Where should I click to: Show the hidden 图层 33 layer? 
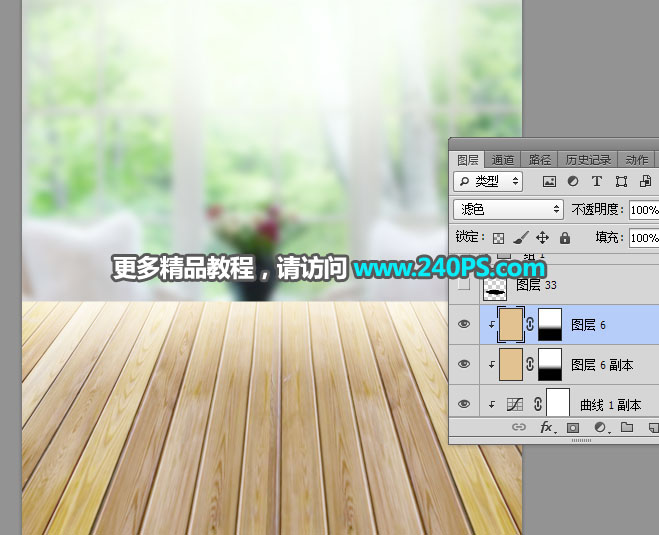coord(463,285)
